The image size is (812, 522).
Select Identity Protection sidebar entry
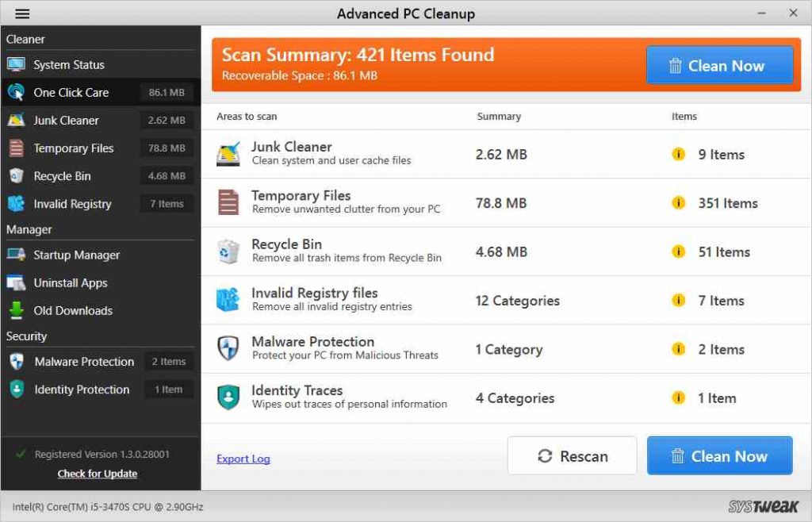pos(101,390)
